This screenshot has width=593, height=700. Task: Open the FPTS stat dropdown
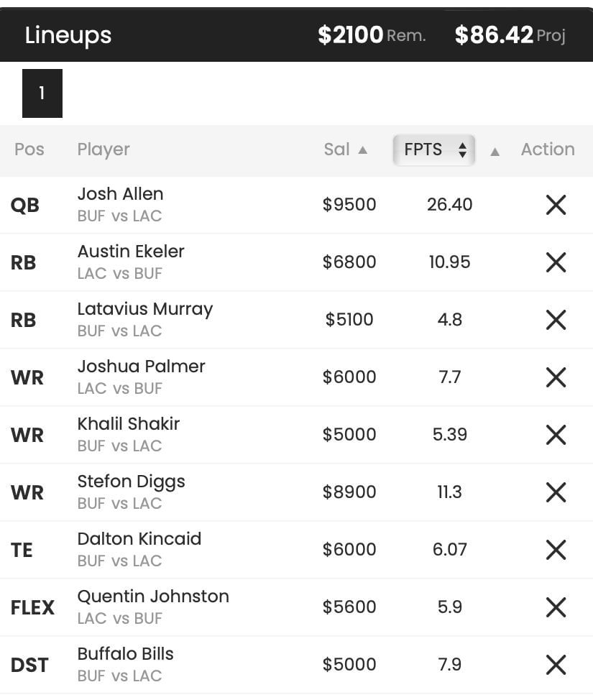tap(434, 149)
